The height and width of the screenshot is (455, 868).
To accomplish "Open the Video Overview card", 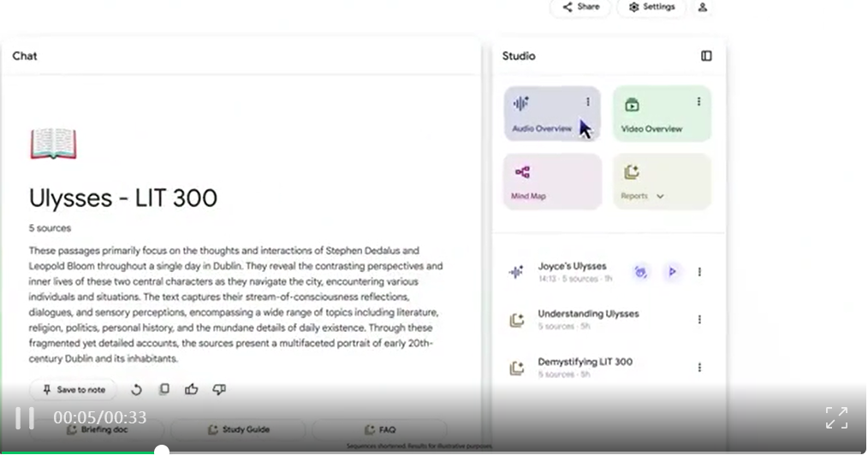I will coord(662,114).
